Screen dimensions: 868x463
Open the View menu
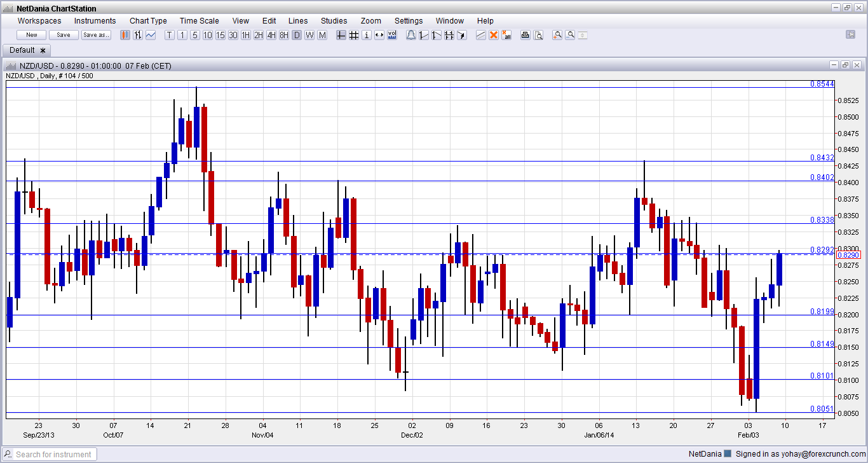[x=241, y=21]
